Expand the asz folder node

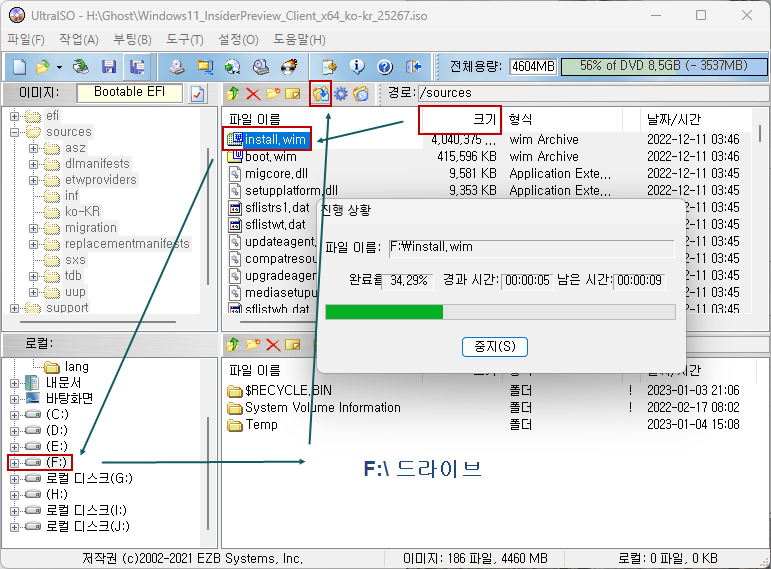click(x=33, y=148)
